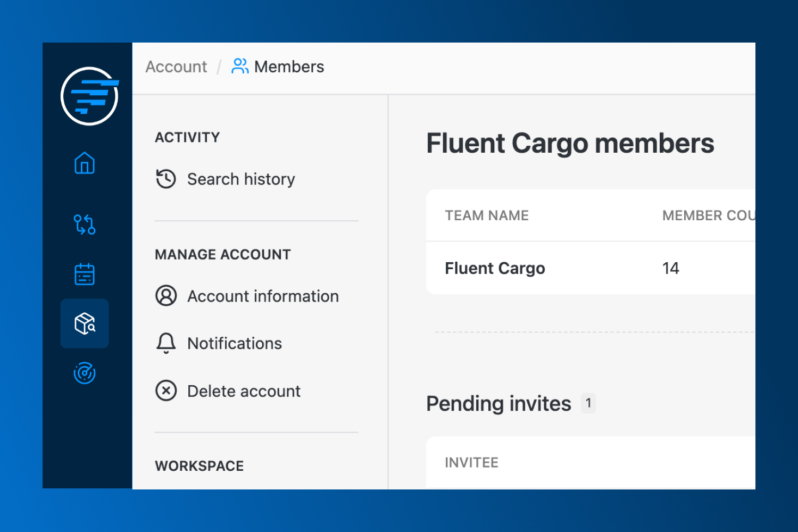Click the Search history clock icon
This screenshot has width=798, height=532.
pos(166,179)
